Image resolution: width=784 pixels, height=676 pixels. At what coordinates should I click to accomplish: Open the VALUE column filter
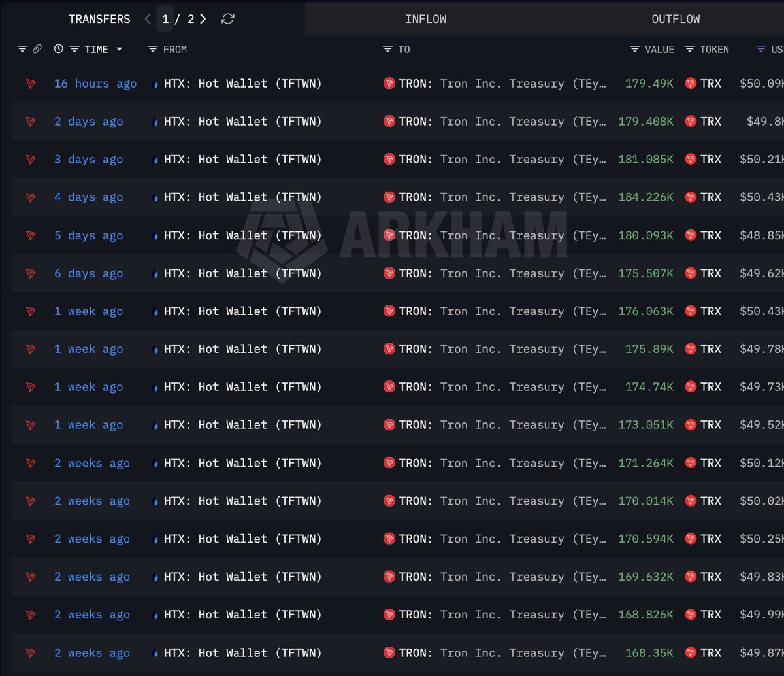point(634,49)
